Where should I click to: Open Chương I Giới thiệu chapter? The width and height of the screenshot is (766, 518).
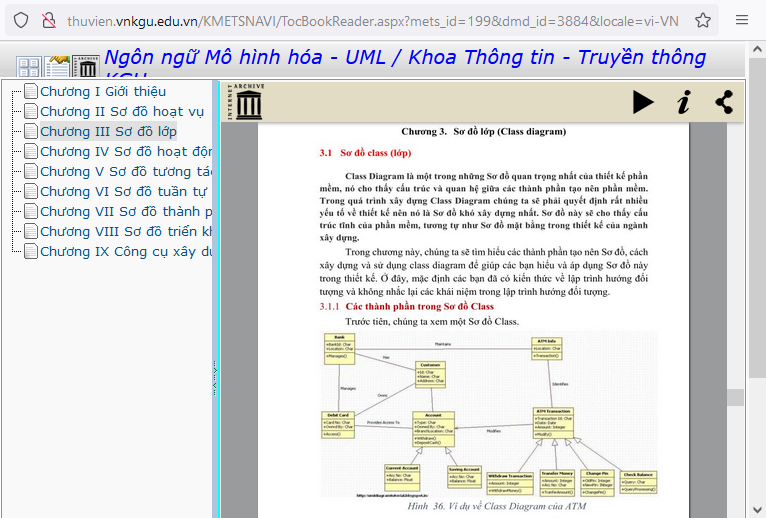coord(102,92)
